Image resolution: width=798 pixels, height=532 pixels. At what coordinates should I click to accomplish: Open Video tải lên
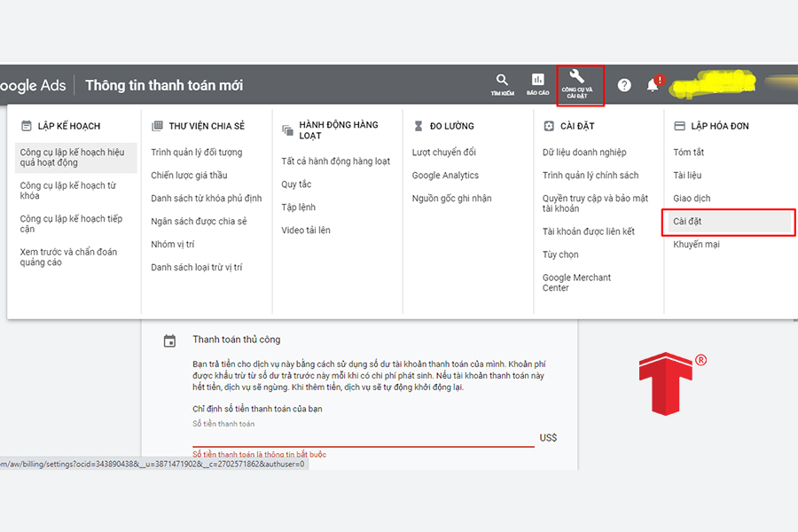click(306, 231)
